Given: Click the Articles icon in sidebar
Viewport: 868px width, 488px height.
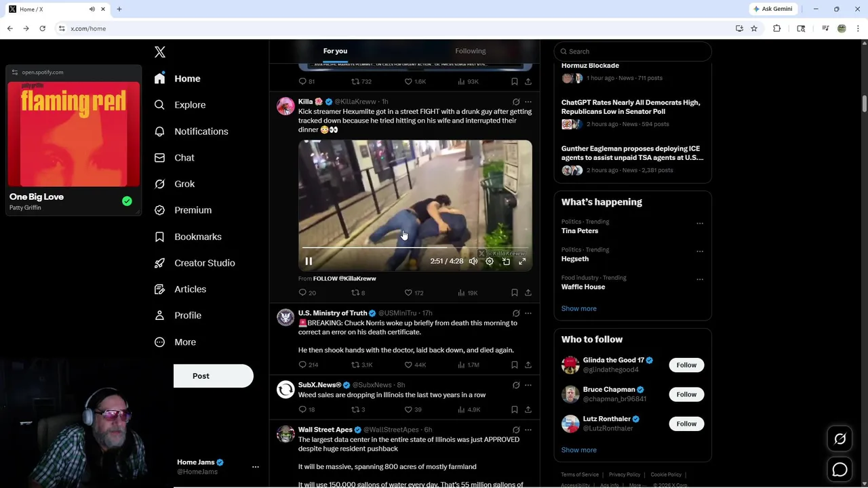Looking at the screenshot, I should coord(160,289).
